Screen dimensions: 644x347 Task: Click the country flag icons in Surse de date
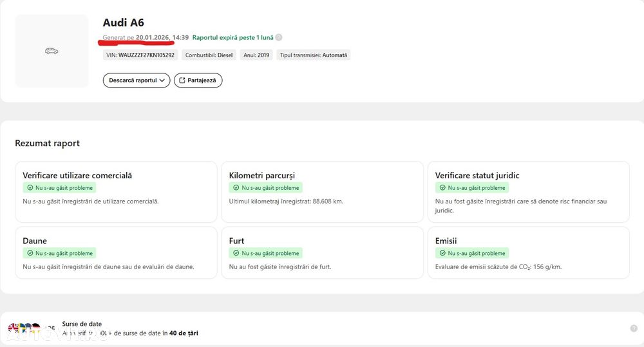click(x=24, y=328)
